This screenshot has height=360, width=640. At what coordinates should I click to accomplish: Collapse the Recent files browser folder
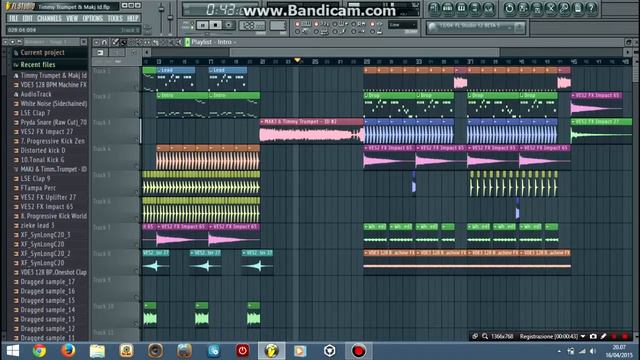[38, 64]
